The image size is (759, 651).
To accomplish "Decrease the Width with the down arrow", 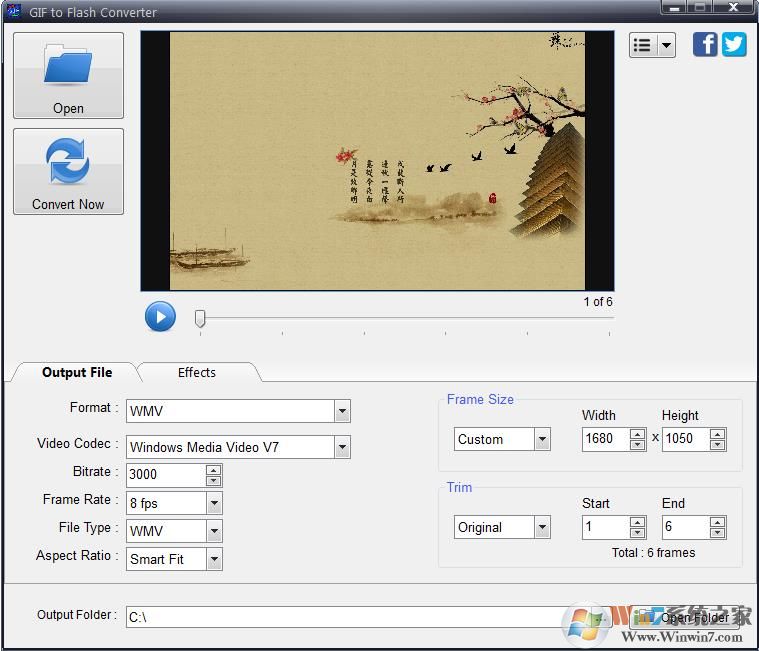I will click(638, 445).
